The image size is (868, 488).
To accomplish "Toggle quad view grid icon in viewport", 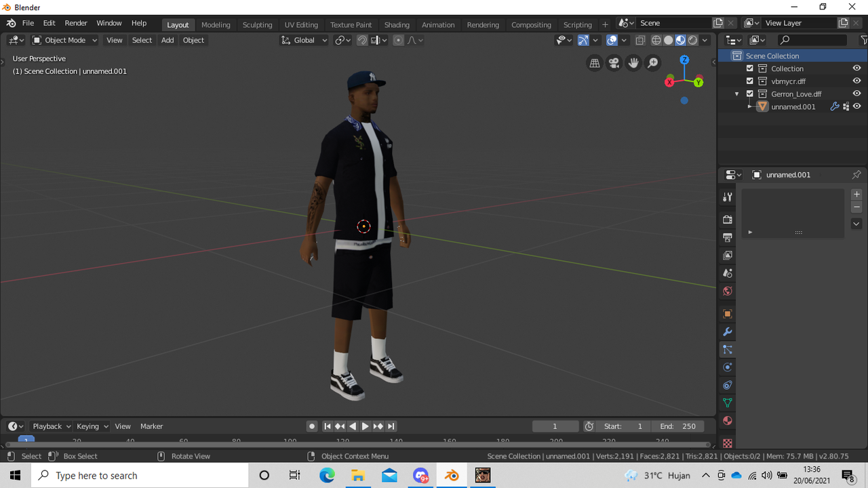I will click(x=595, y=63).
